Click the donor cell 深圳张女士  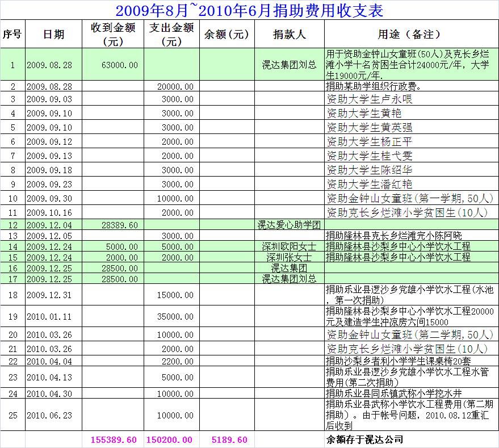coord(290,257)
